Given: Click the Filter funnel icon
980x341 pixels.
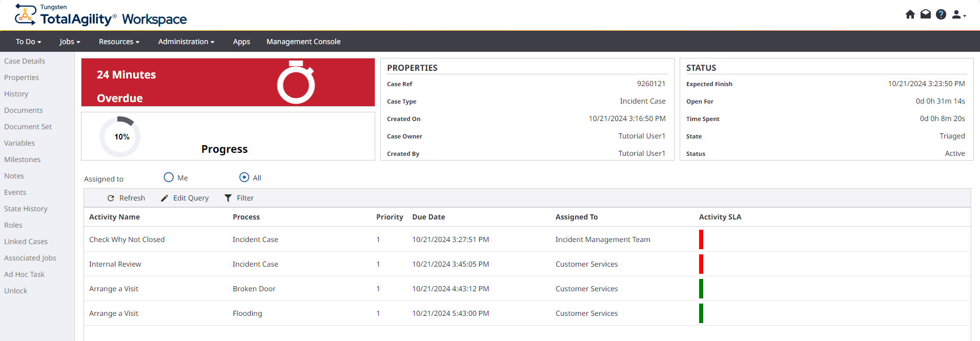Looking at the screenshot, I should coord(228,198).
